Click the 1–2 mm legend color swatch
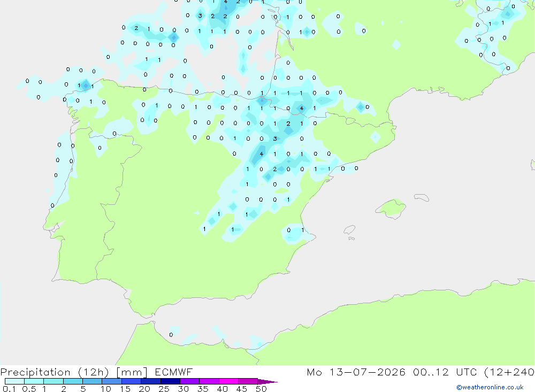The image size is (535, 392). click(53, 381)
